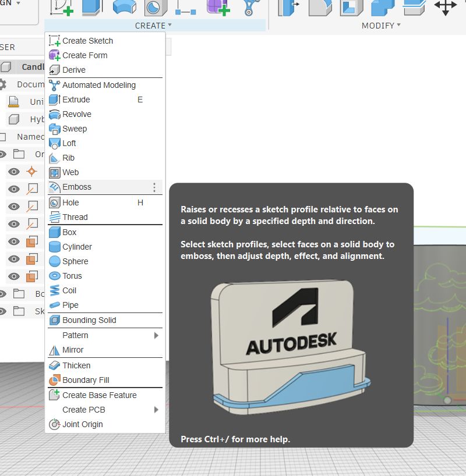Select Web menu entry

point(105,172)
